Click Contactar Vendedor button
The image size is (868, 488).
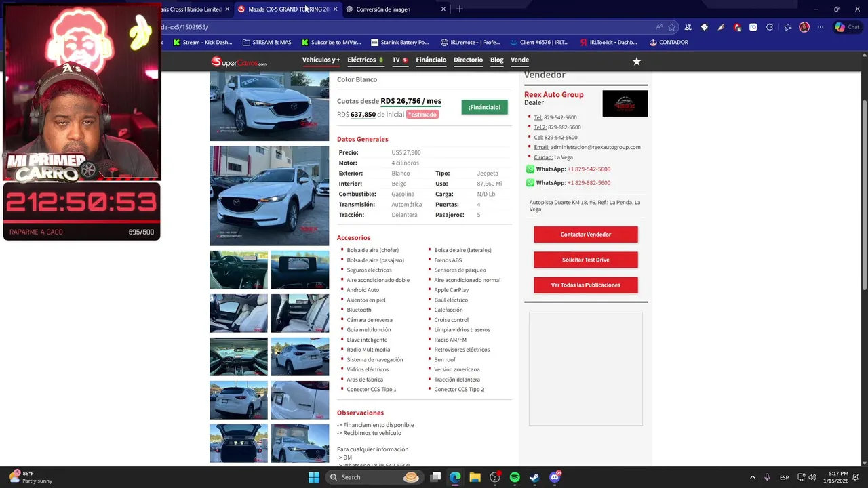tap(585, 235)
